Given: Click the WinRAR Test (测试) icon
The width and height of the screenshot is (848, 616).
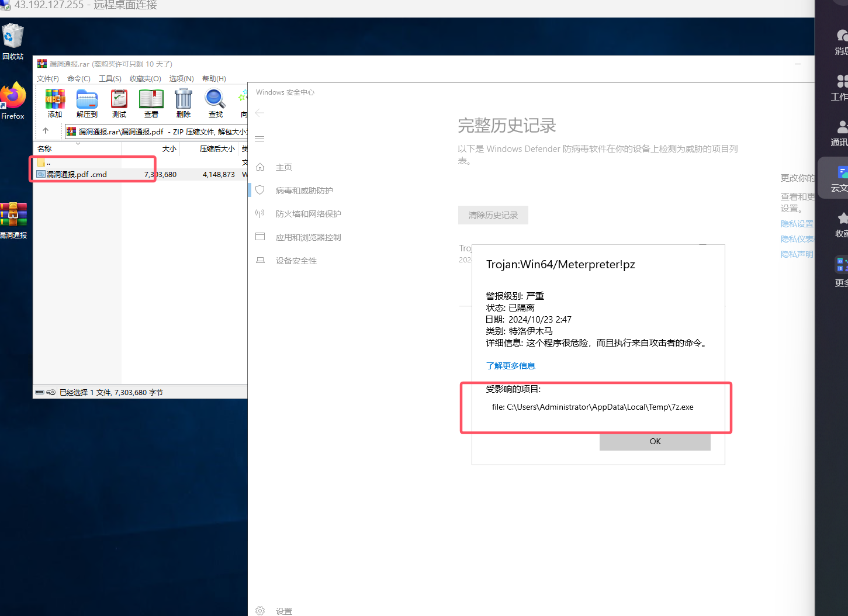Looking at the screenshot, I should (x=119, y=99).
